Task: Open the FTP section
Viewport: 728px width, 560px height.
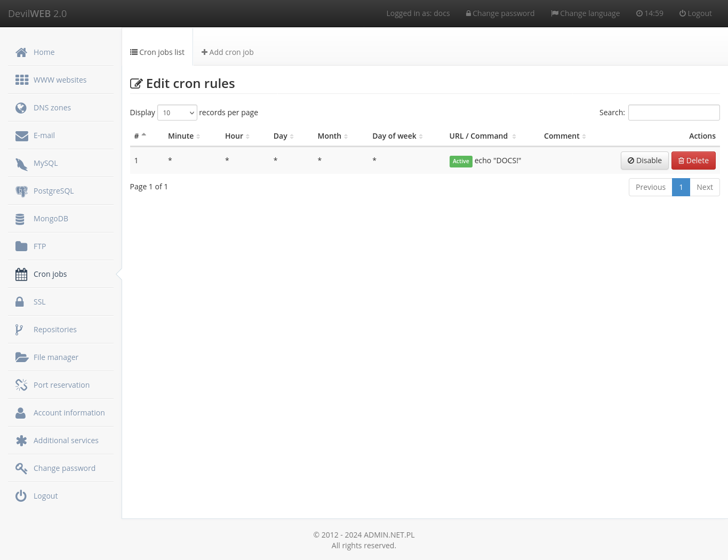Action: pyautogui.click(x=39, y=246)
